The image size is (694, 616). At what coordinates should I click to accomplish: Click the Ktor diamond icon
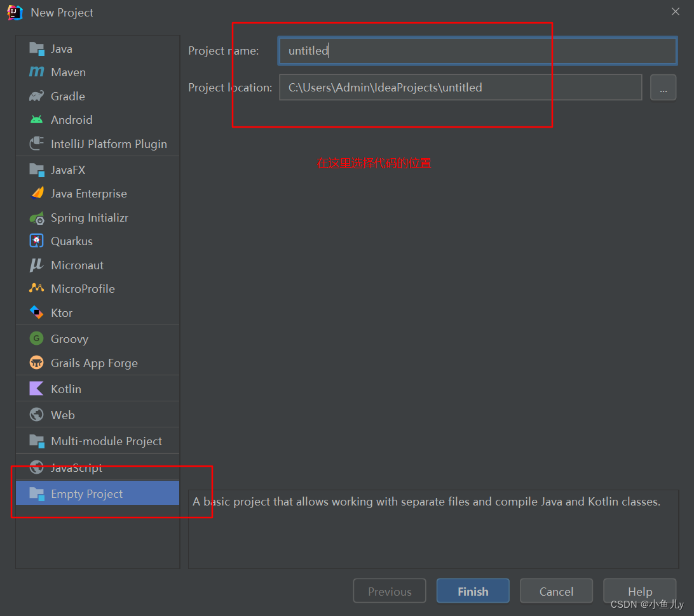click(37, 312)
